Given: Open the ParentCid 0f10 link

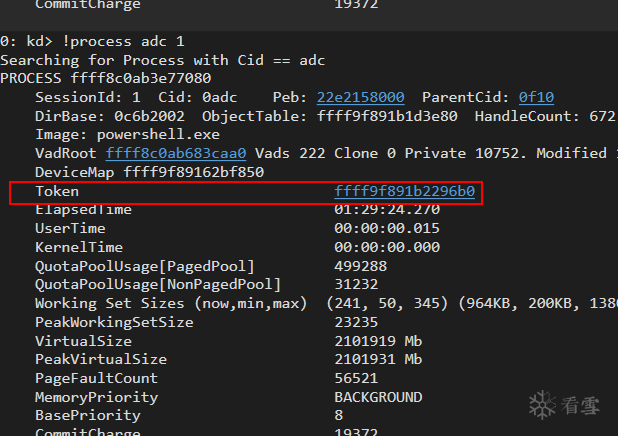Looking at the screenshot, I should 536,97.
